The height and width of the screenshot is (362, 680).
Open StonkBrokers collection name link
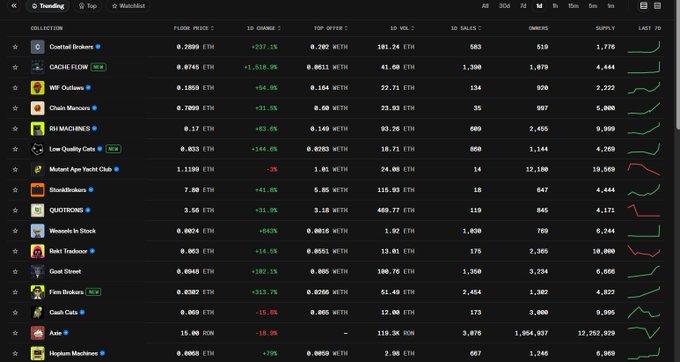tap(68, 190)
